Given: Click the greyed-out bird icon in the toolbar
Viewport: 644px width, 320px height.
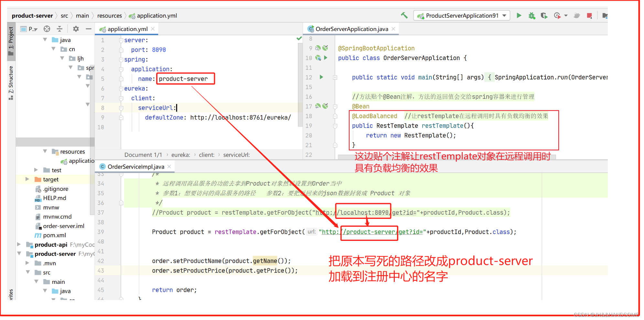Looking at the screenshot, I should click(x=577, y=15).
